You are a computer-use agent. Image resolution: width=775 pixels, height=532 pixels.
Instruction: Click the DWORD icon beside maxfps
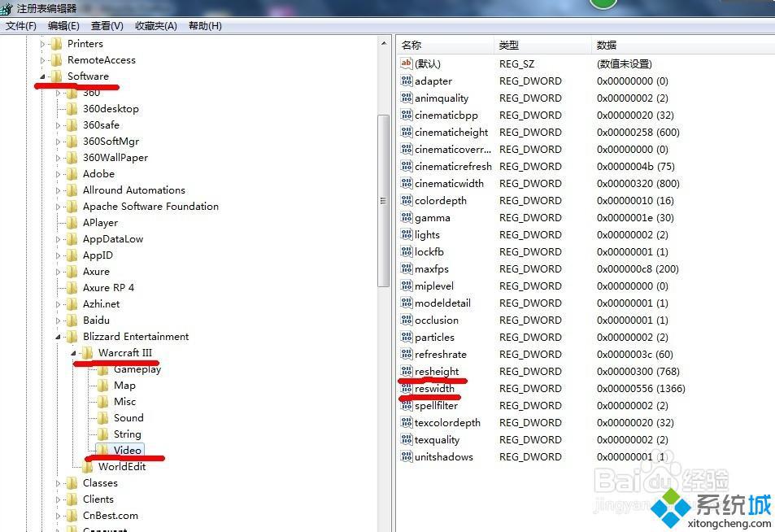pos(407,268)
